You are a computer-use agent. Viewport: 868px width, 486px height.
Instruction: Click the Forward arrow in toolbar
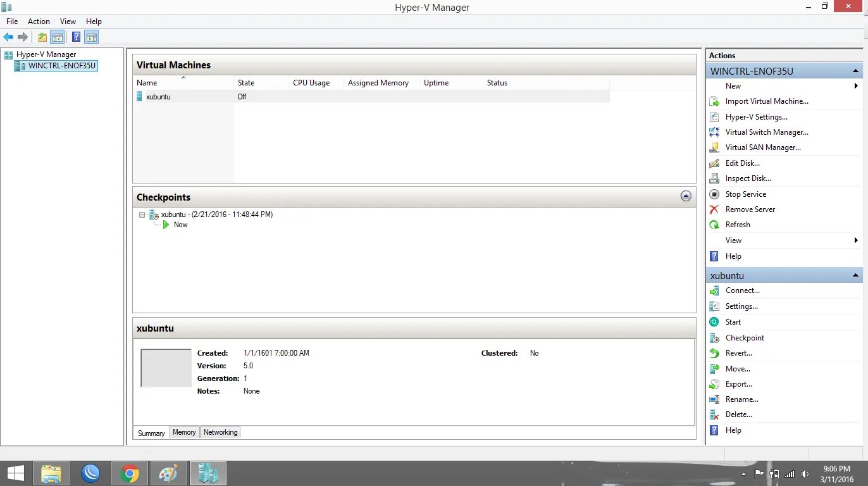point(23,37)
